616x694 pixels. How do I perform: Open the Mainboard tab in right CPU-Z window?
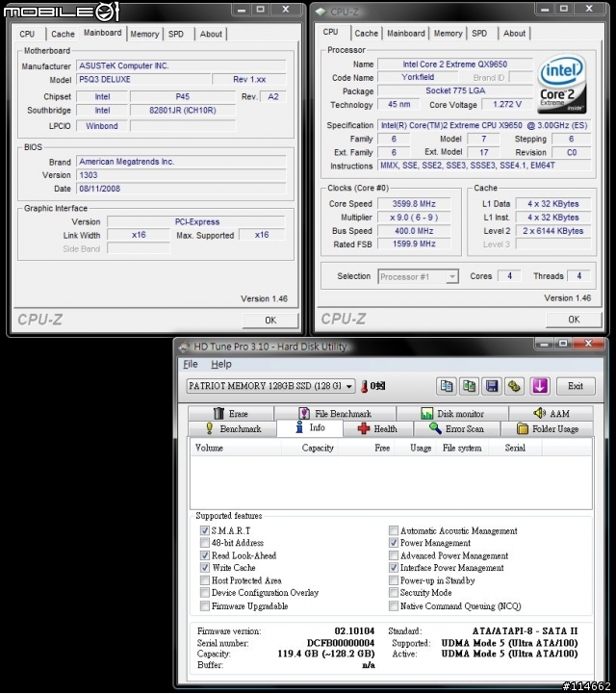click(x=406, y=33)
